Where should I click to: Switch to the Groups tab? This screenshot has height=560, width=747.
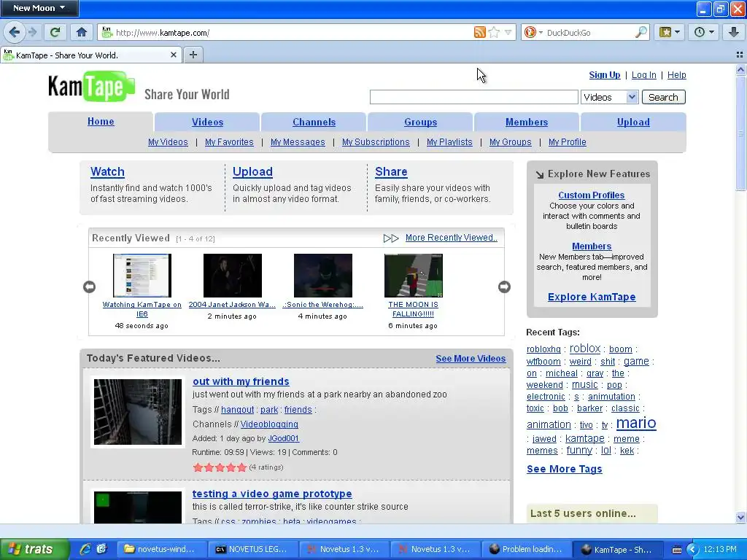421,122
